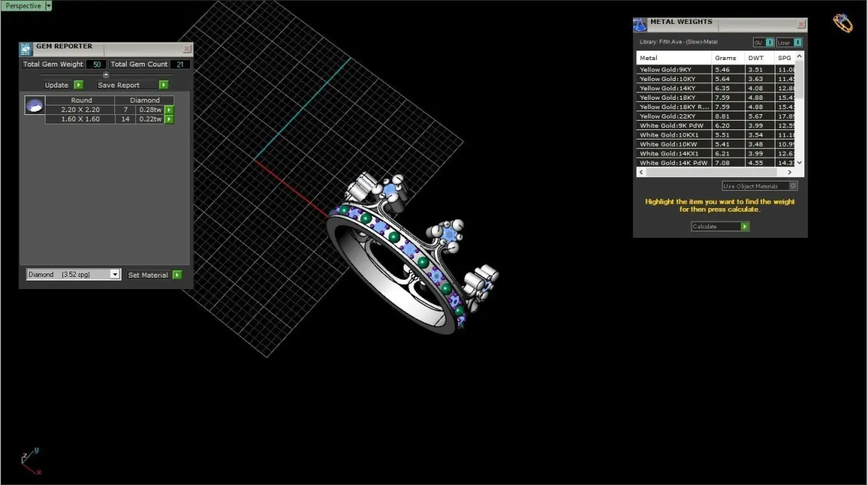Click the Perspective viewport label

(23, 5)
